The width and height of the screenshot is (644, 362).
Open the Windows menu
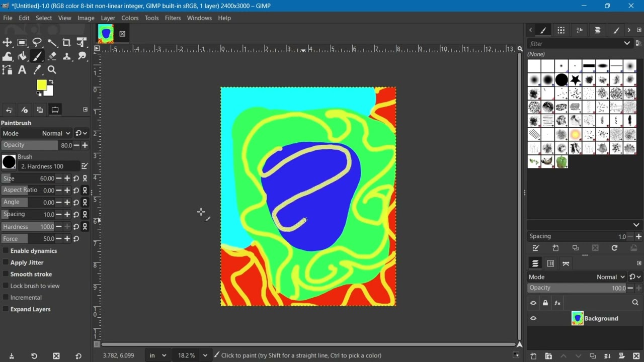pyautogui.click(x=199, y=18)
